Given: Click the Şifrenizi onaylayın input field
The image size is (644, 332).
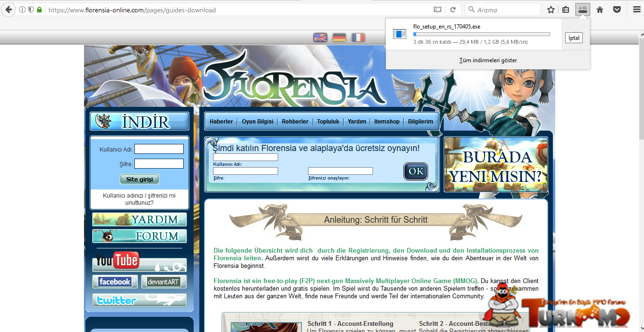Looking at the screenshot, I should tap(340, 171).
